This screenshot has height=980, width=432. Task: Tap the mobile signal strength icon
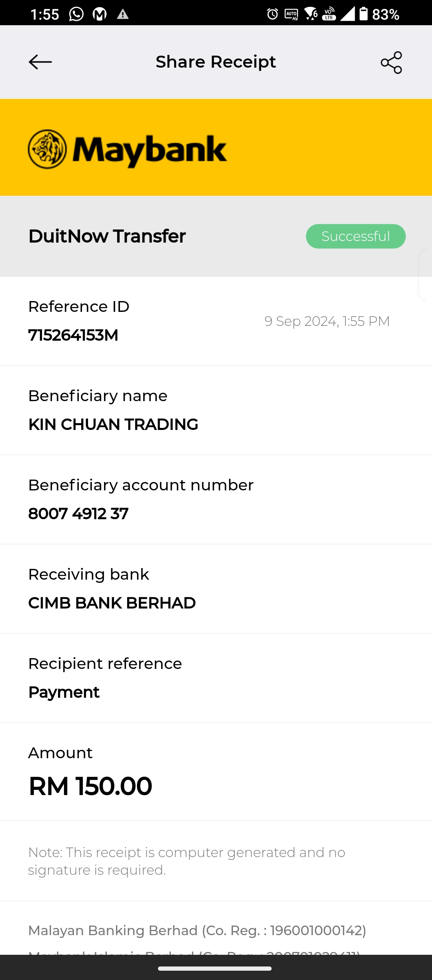point(347,14)
